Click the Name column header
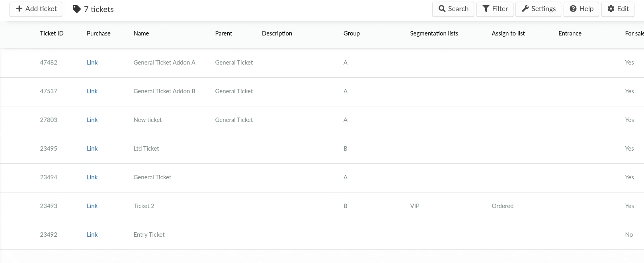The width and height of the screenshot is (644, 263). pos(141,33)
